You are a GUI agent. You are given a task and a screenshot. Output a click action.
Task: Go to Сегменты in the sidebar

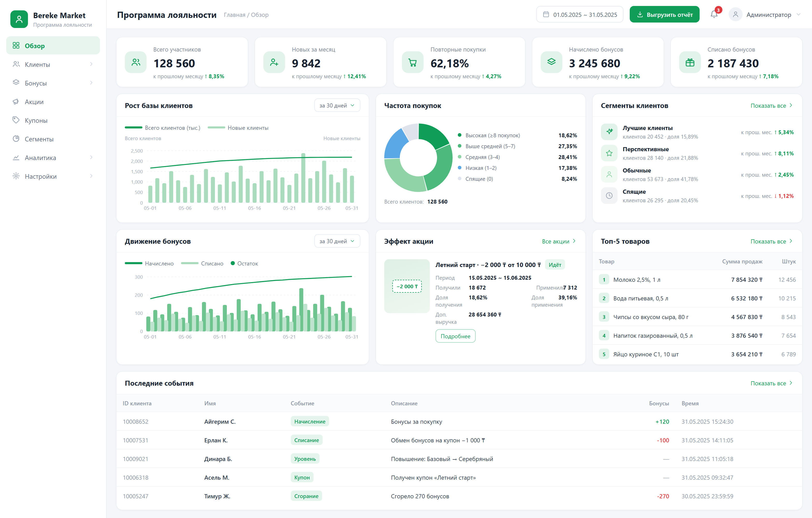(53, 139)
